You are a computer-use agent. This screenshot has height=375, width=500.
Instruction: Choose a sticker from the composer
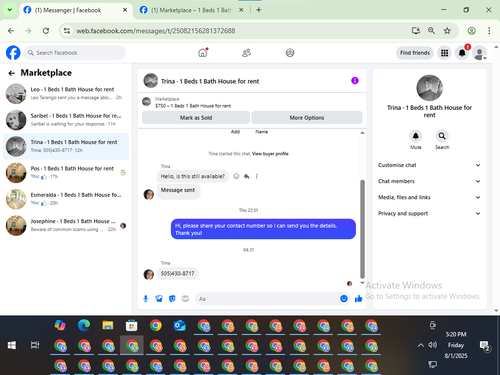point(172,299)
